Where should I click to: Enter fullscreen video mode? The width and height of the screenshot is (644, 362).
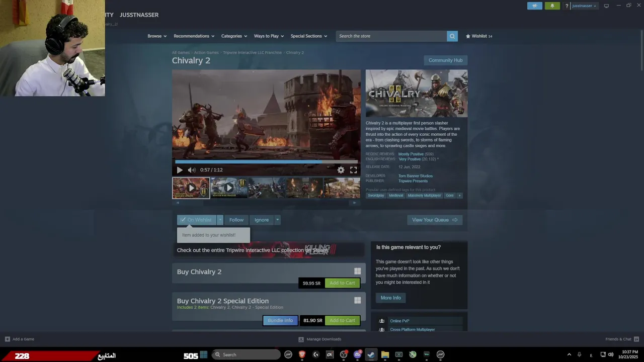(x=354, y=170)
